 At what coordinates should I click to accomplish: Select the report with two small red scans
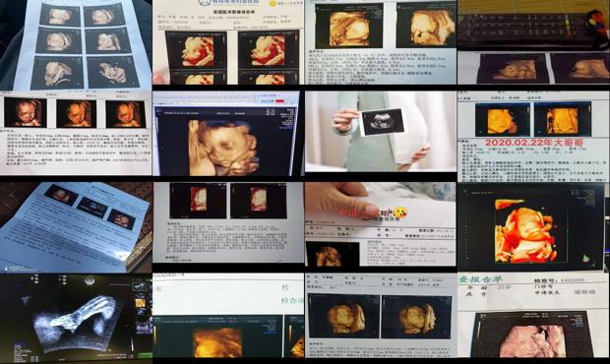228,223
